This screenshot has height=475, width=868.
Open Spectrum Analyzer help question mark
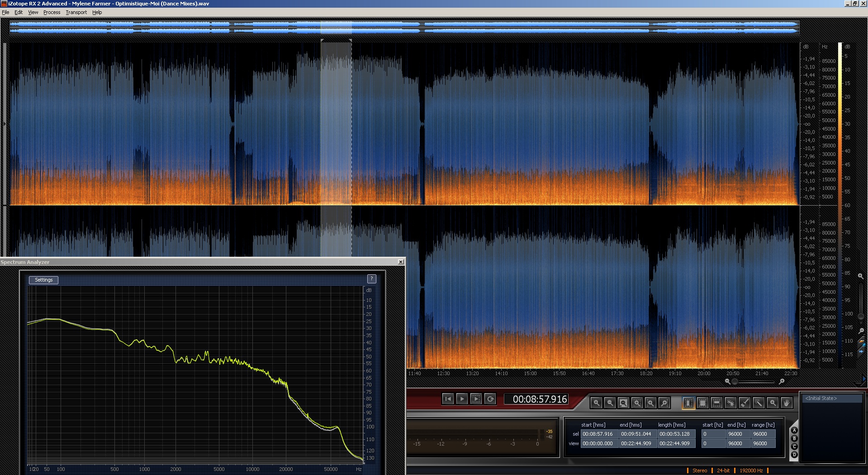click(x=371, y=279)
